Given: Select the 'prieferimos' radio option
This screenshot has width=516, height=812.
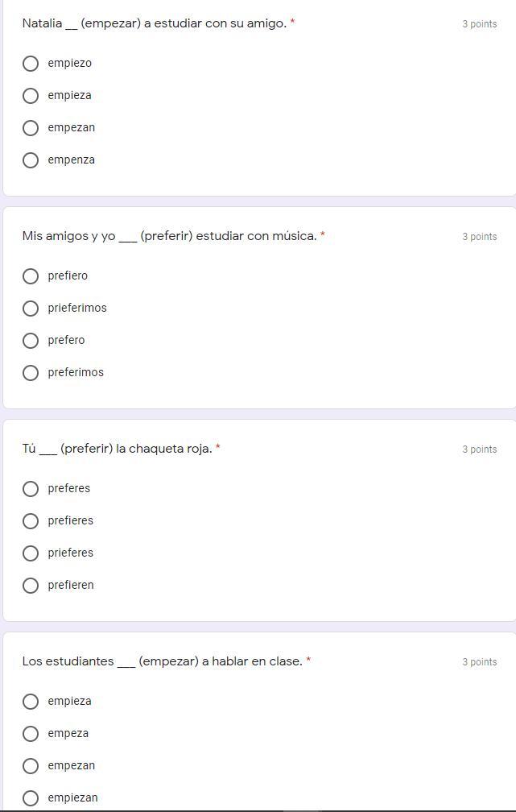Looking at the screenshot, I should (x=31, y=309).
